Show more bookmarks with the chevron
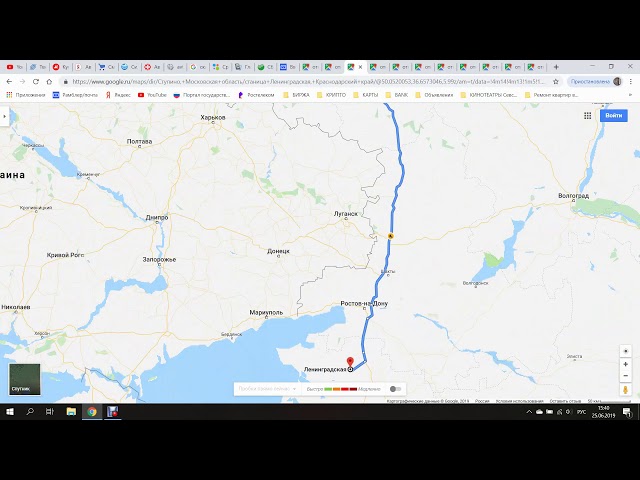Image resolution: width=640 pixels, height=480 pixels. coord(630,95)
